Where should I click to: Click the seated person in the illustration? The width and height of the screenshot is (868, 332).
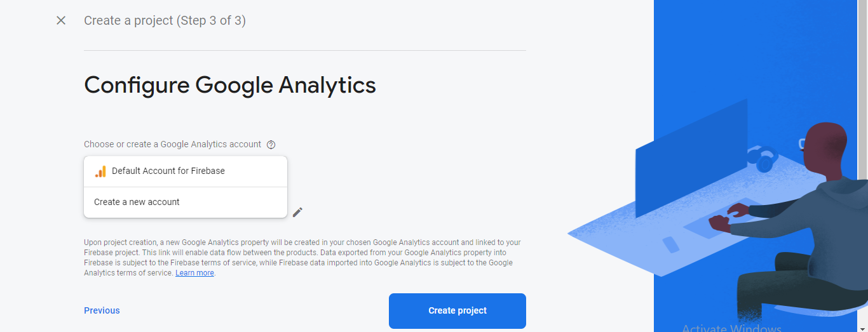(807, 222)
